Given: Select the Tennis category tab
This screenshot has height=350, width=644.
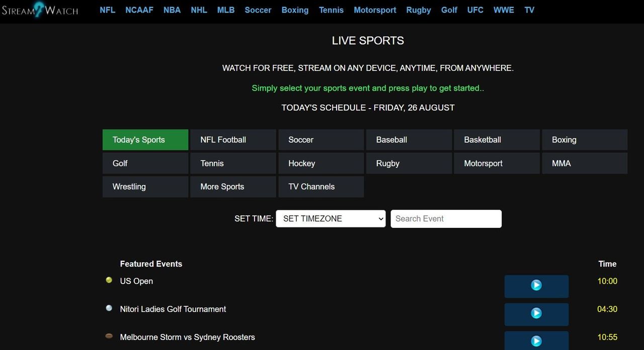Looking at the screenshot, I should [x=233, y=163].
